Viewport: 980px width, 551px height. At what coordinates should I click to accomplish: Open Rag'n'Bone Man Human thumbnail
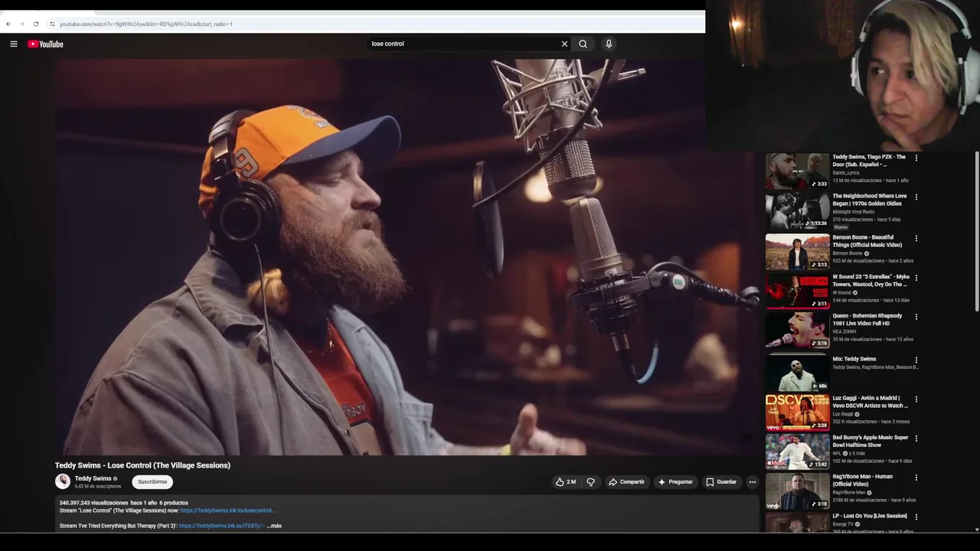pos(797,491)
